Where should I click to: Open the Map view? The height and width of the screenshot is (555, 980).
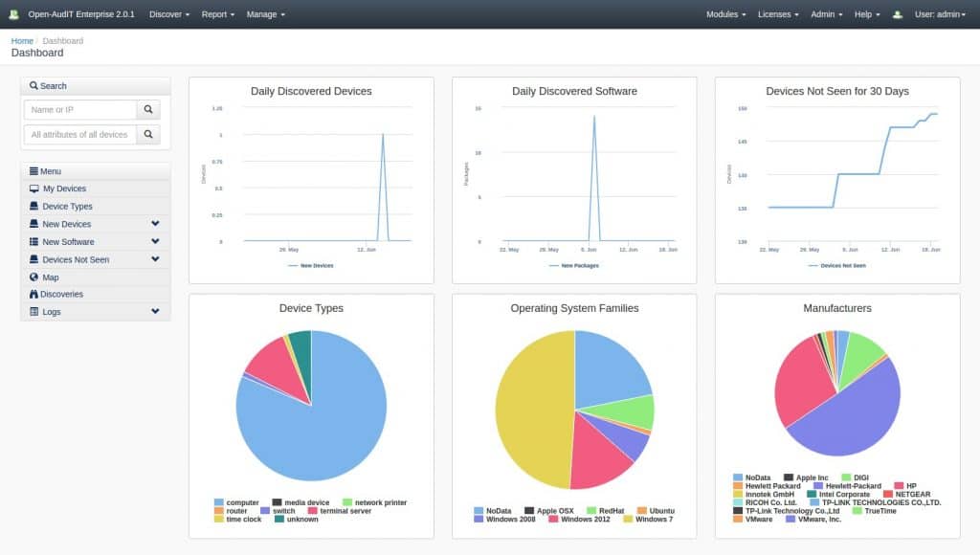click(50, 277)
